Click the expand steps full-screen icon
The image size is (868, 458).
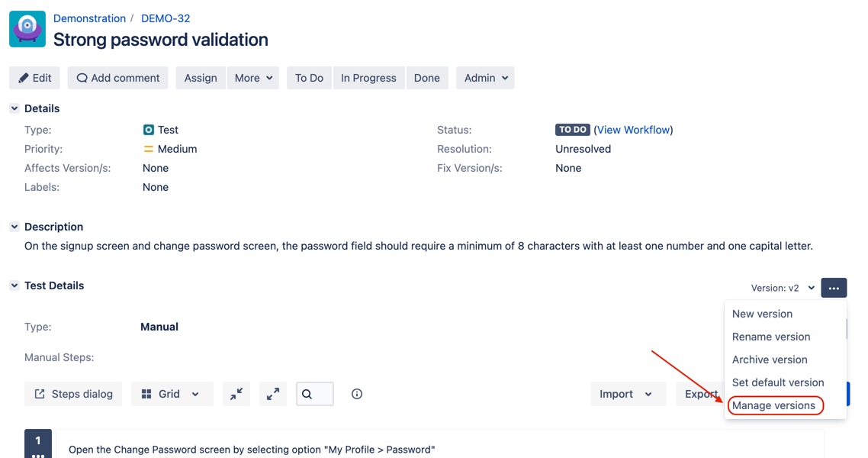point(273,394)
